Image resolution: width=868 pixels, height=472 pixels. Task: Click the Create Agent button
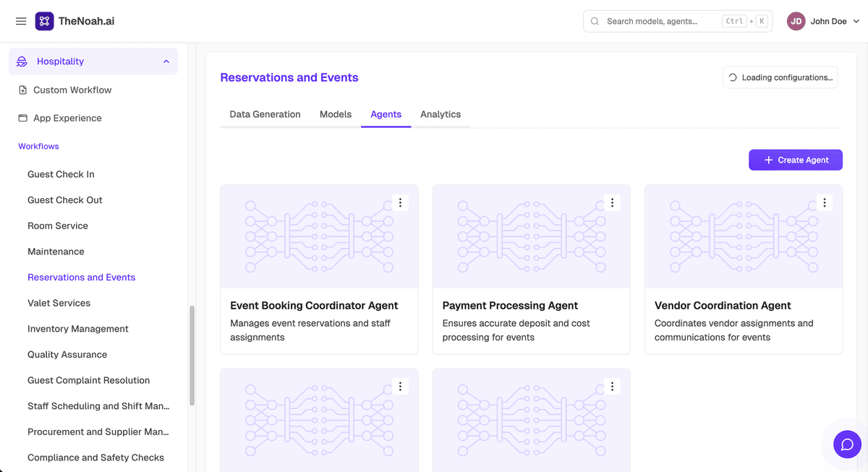pos(796,160)
